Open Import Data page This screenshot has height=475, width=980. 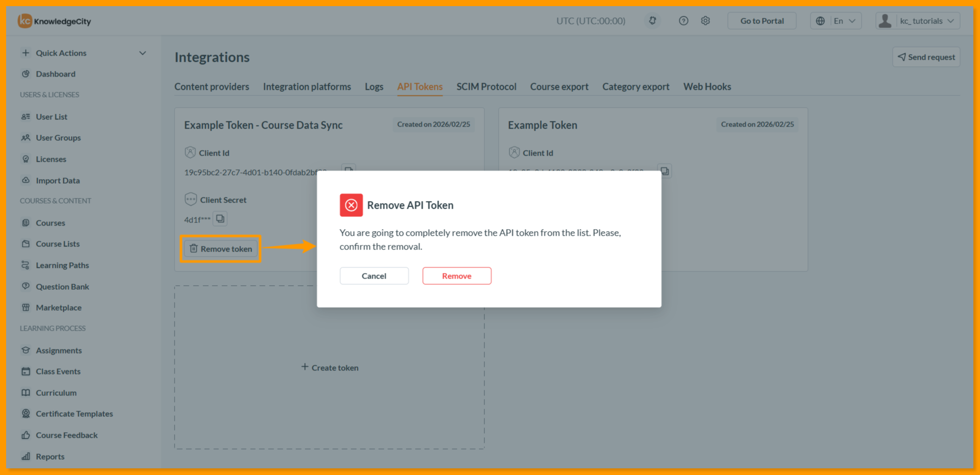[x=58, y=181]
